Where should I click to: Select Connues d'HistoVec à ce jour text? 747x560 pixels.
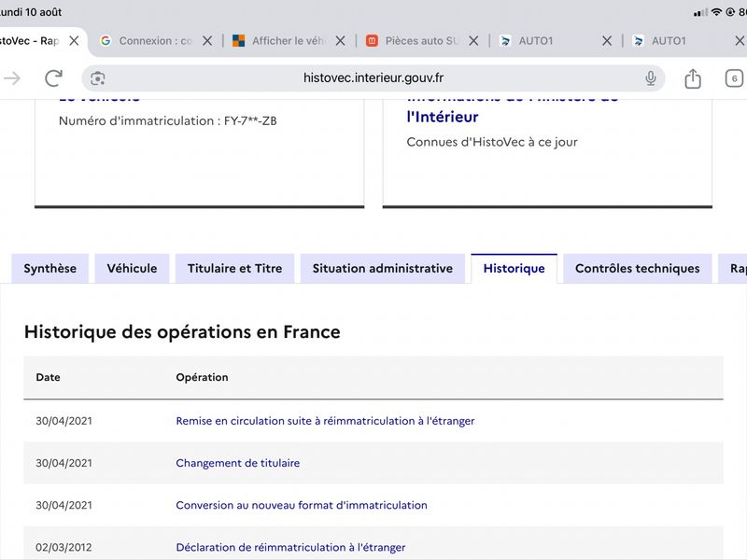(x=492, y=142)
